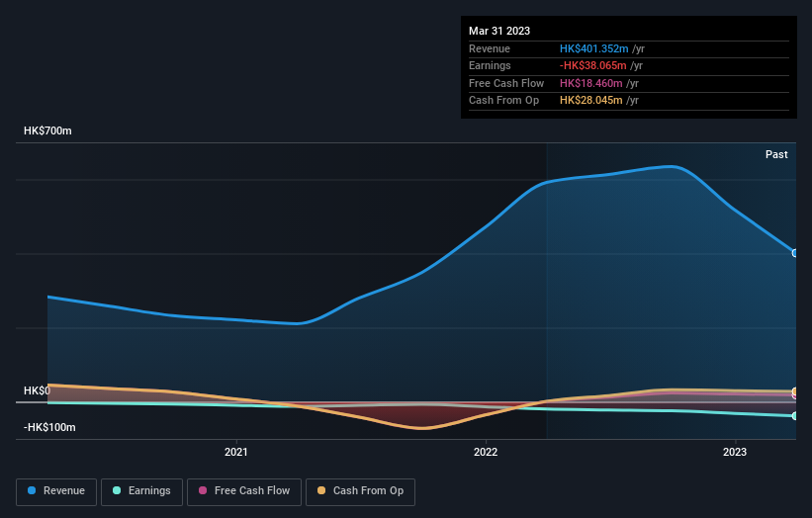The image size is (812, 518).
Task: Toggle the Free Cash Flow legend button
Action: (244, 491)
